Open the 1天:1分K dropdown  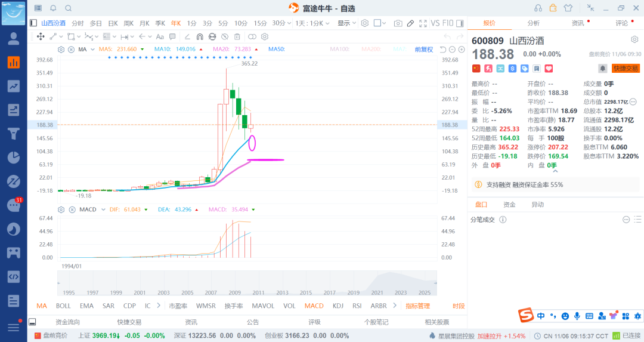[312, 23]
